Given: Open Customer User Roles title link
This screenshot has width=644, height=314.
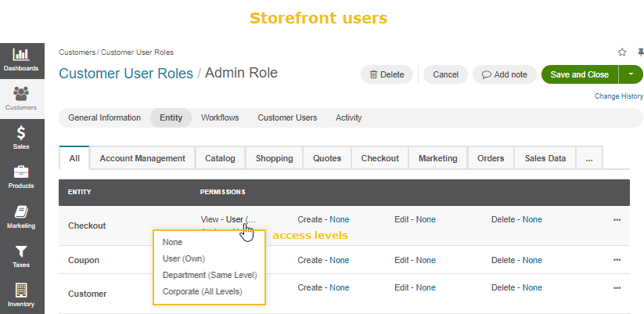Looking at the screenshot, I should (x=126, y=73).
